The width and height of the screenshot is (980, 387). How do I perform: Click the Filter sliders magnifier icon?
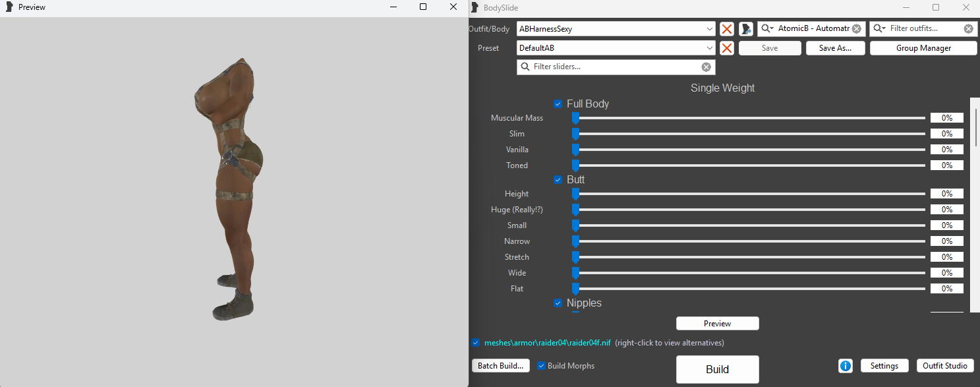pos(525,67)
